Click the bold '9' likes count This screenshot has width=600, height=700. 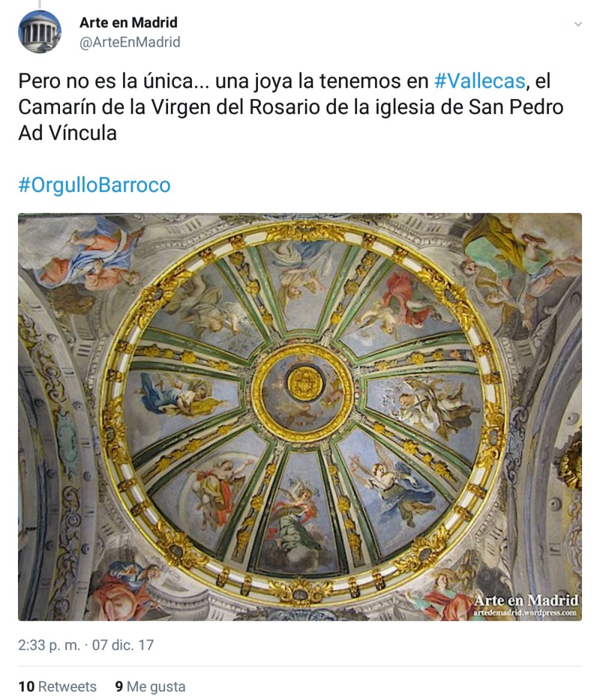(x=119, y=686)
